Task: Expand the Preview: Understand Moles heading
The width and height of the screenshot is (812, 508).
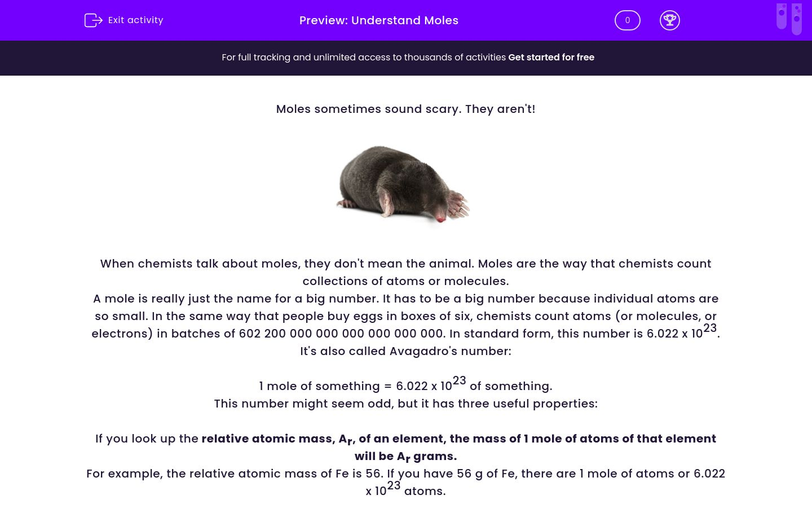Action: [x=378, y=20]
